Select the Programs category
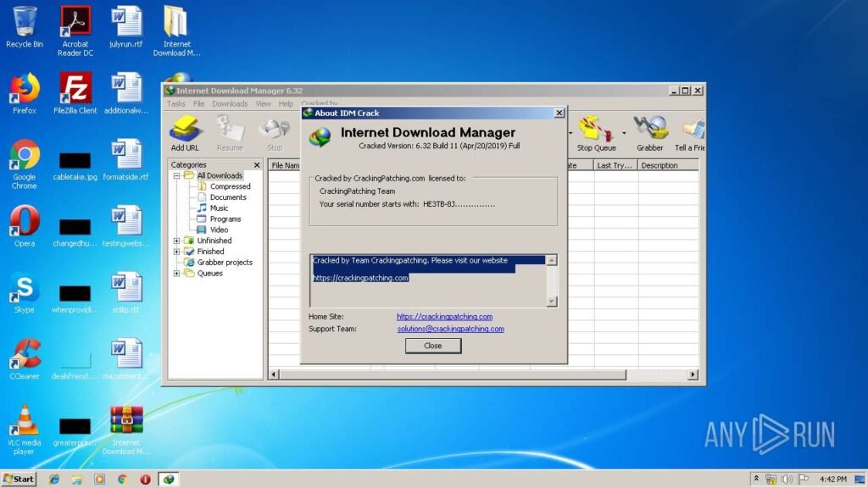Viewport: 868px width, 488px height. [225, 219]
